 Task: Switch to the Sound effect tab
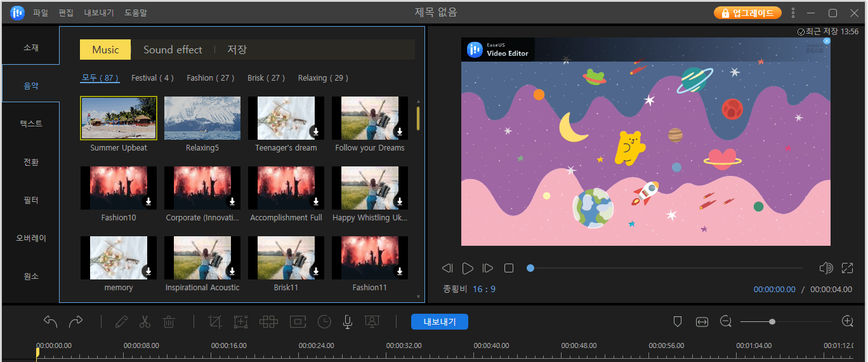[173, 50]
